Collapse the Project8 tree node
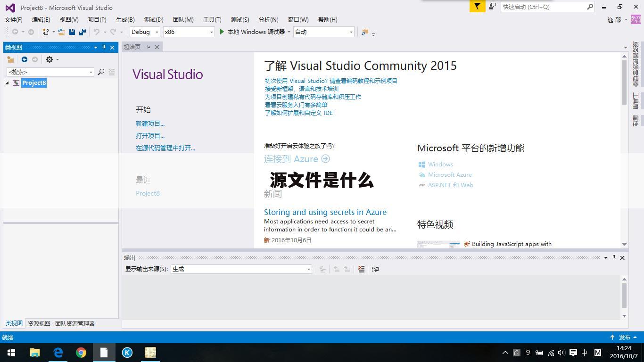Viewport: 644px width, 362px height. click(8, 83)
